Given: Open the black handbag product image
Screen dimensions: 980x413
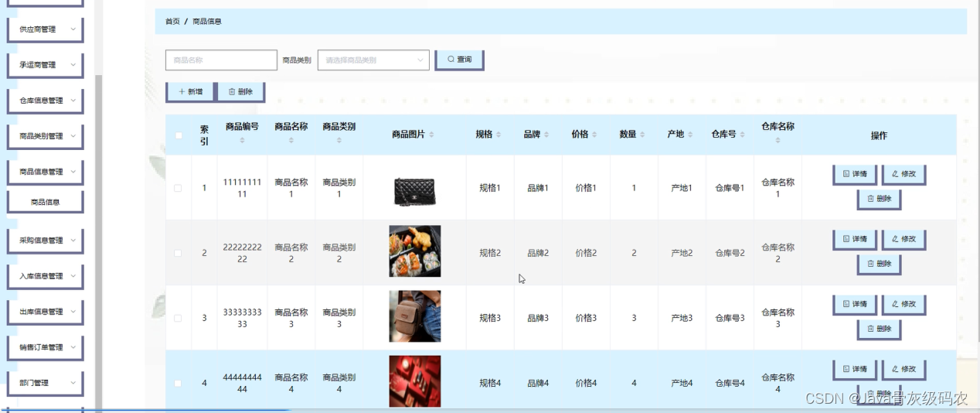Looking at the screenshot, I should point(415,189).
